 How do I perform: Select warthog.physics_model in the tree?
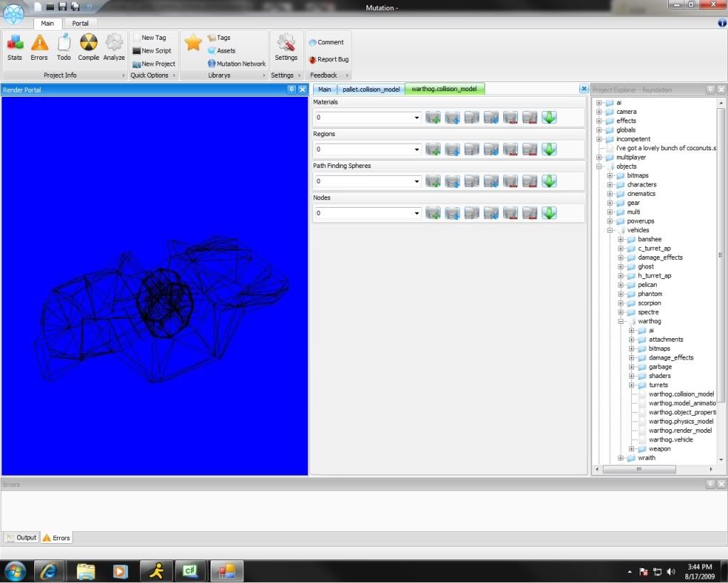[x=680, y=421]
